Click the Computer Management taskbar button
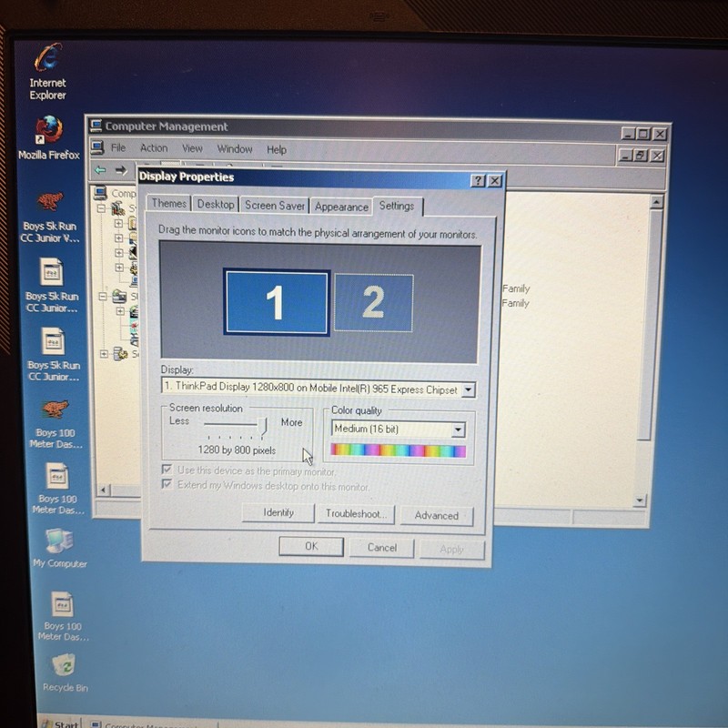Screen dimensions: 728x728 click(x=153, y=724)
